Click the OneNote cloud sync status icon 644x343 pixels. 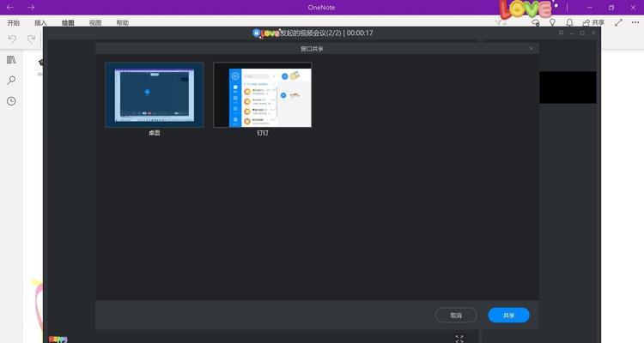[x=536, y=23]
